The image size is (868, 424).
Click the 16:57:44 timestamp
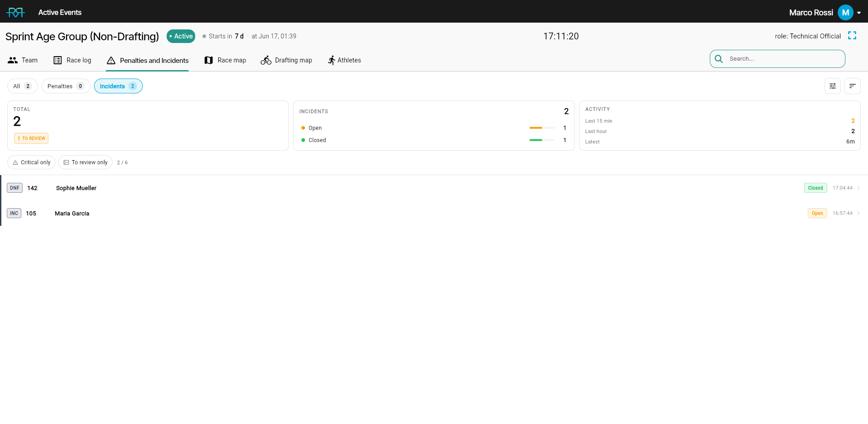[843, 213]
